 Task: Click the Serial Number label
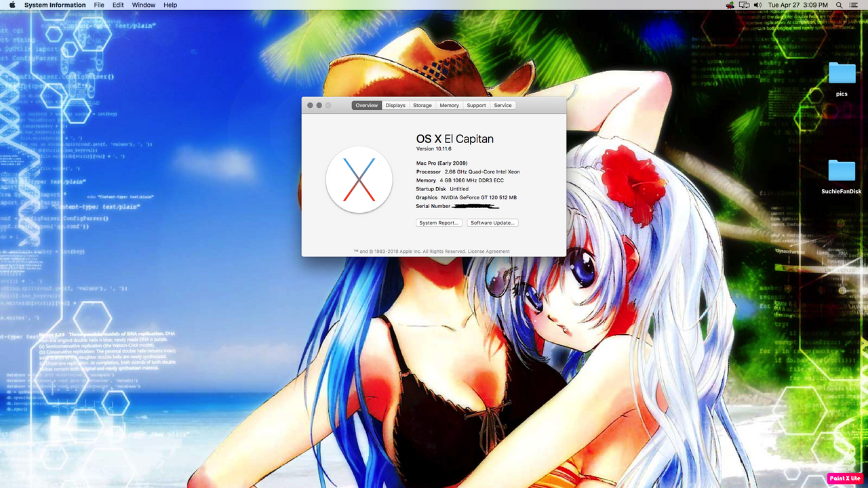tap(433, 206)
